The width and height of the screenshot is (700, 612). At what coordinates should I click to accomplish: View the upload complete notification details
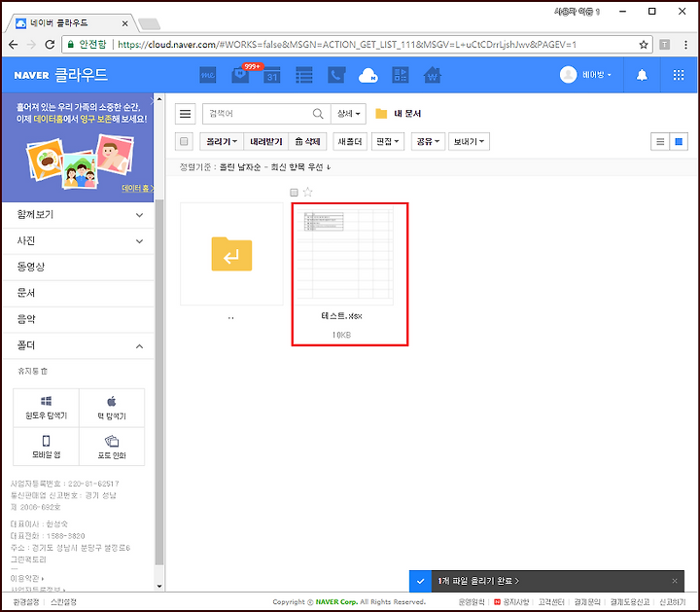[x=478, y=581]
